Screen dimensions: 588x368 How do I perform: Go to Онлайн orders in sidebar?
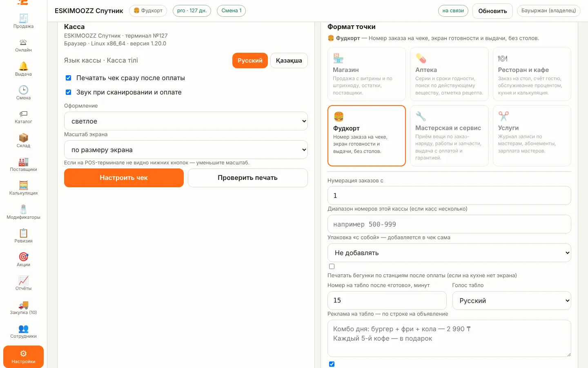tap(23, 45)
